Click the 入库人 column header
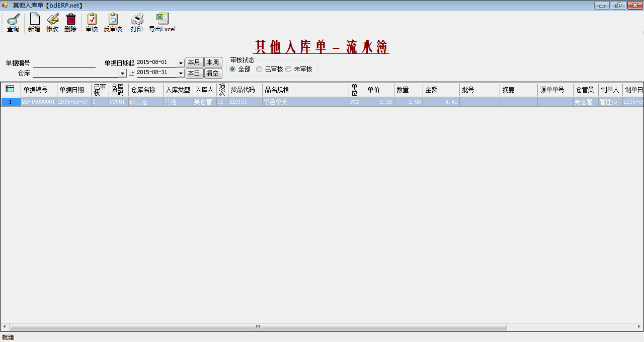The image size is (644, 342). coord(205,90)
